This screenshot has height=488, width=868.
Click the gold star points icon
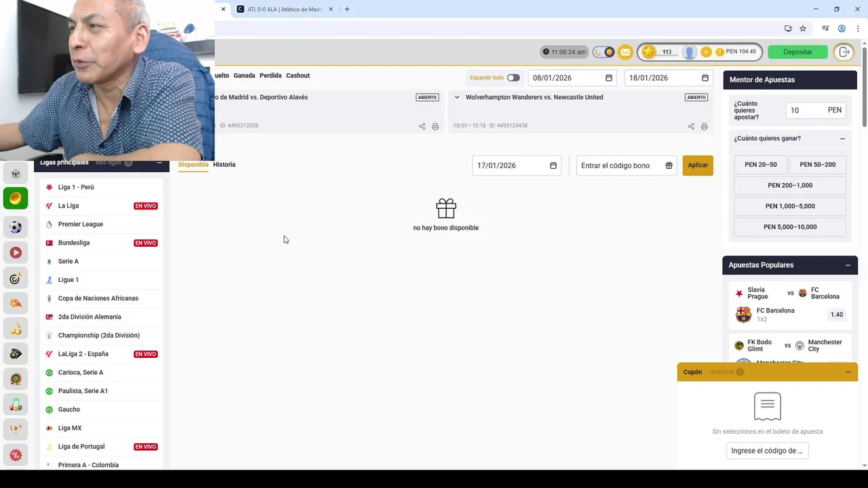[x=649, y=52]
